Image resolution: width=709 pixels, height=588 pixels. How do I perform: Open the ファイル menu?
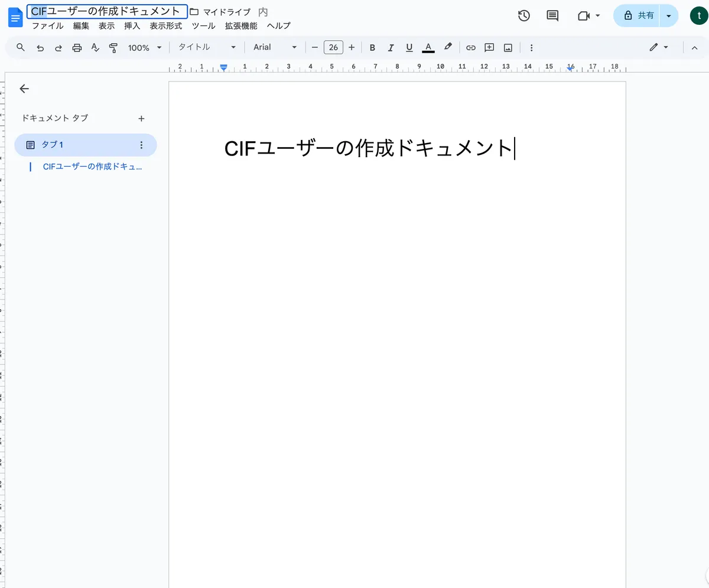(x=47, y=26)
